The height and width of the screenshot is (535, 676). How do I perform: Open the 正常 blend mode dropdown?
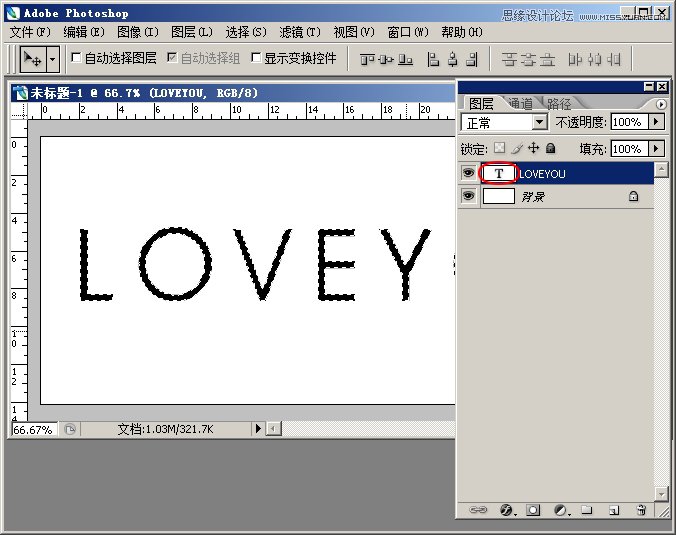click(x=539, y=122)
